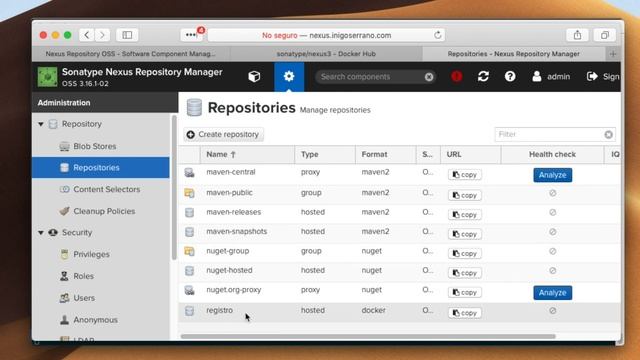Go back in Safari
The height and width of the screenshot is (360, 640).
coord(87,35)
